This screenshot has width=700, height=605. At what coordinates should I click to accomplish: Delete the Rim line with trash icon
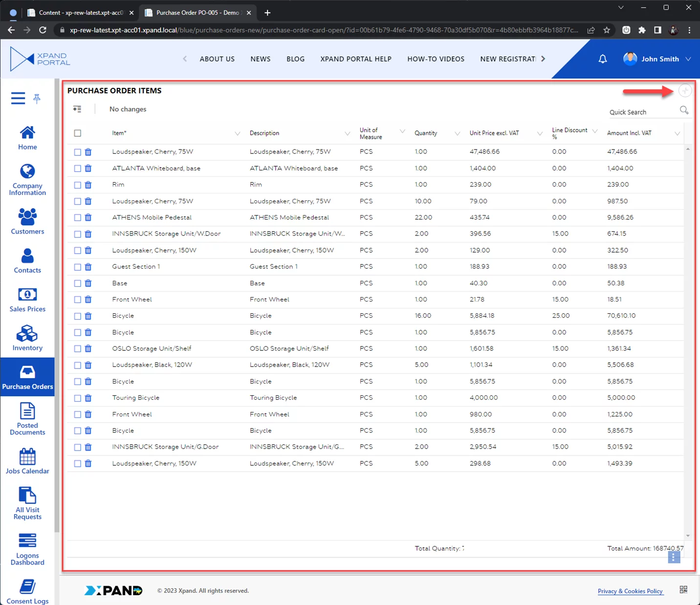coord(88,185)
